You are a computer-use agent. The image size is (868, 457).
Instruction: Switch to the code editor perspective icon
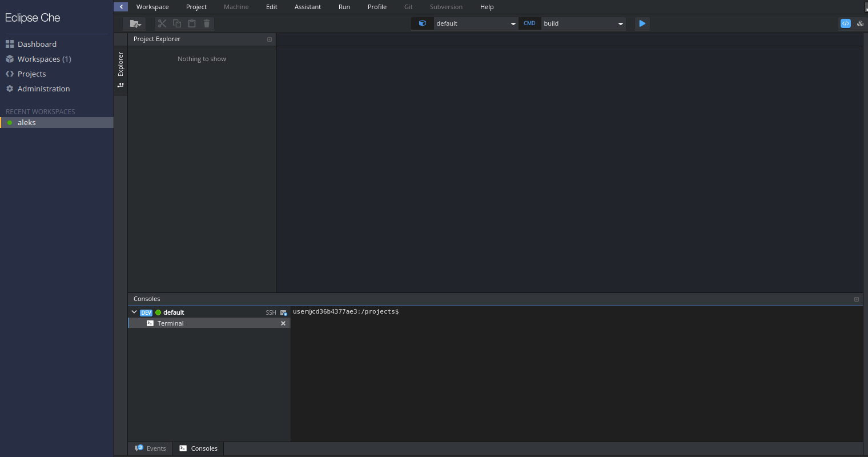pos(846,23)
